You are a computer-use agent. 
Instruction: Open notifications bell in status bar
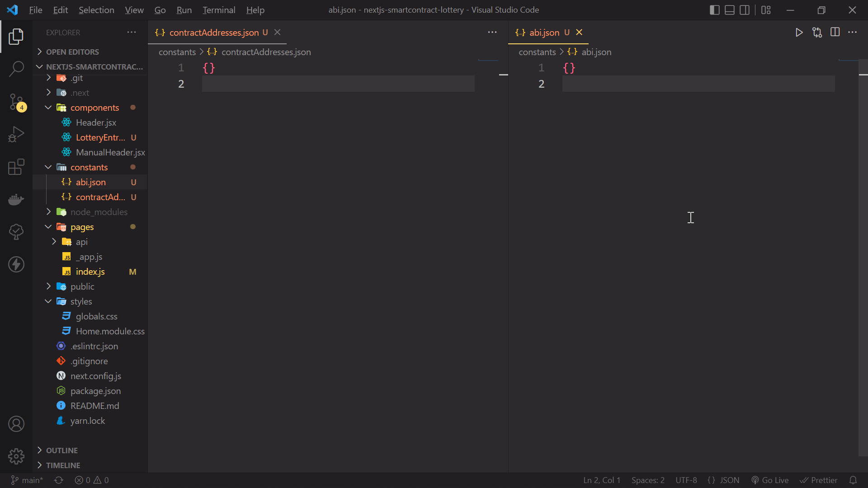(x=853, y=480)
